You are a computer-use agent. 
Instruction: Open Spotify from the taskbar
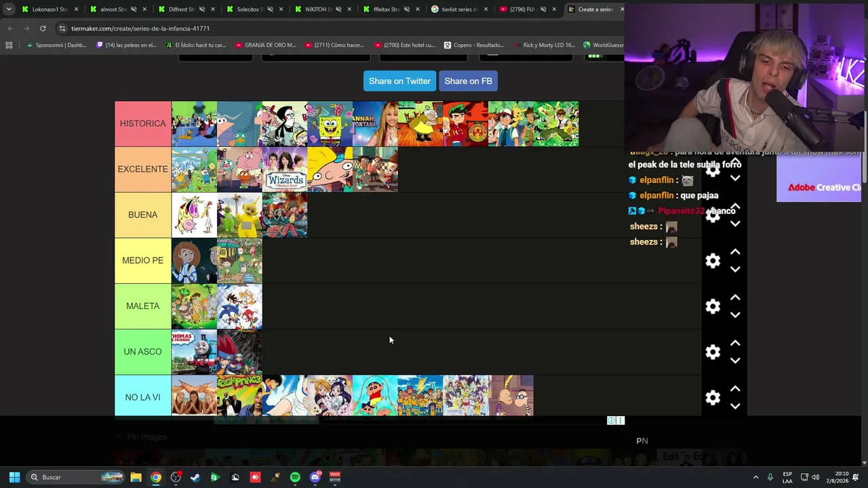(x=295, y=477)
